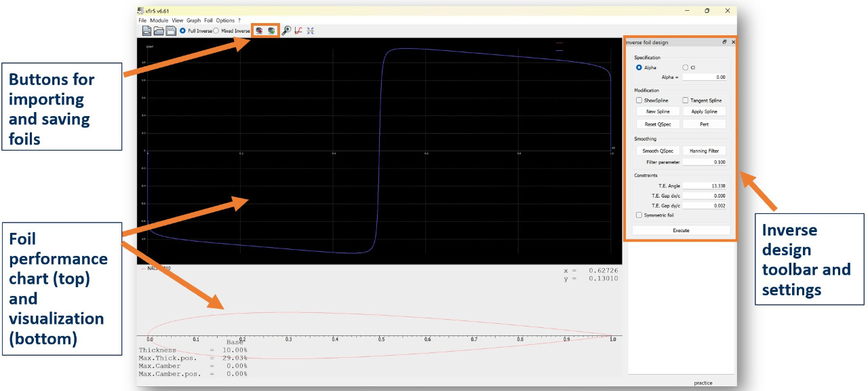Float the inverse foil design panel
The image size is (868, 391).
[x=724, y=42]
